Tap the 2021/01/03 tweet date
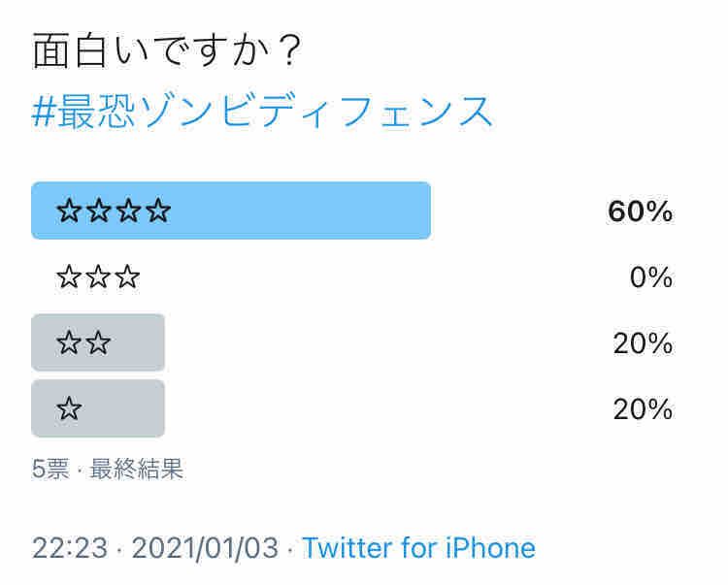This screenshot has width=728, height=585. click(205, 548)
